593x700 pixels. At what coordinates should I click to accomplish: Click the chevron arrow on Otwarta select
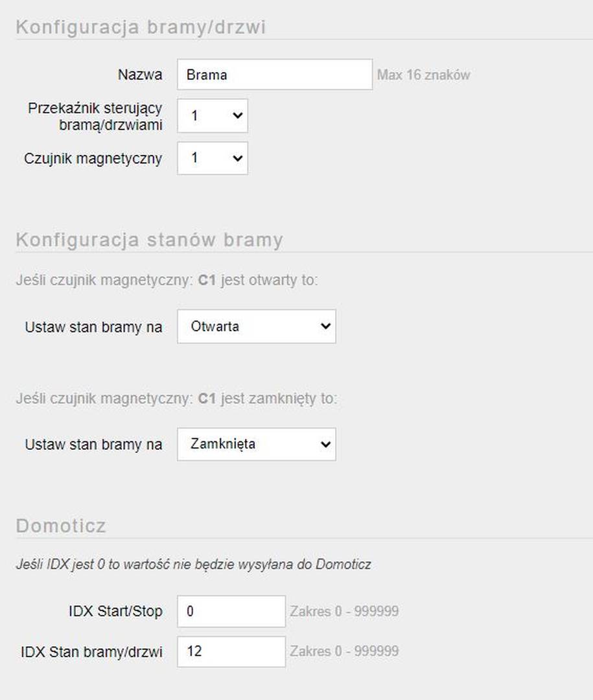[325, 326]
